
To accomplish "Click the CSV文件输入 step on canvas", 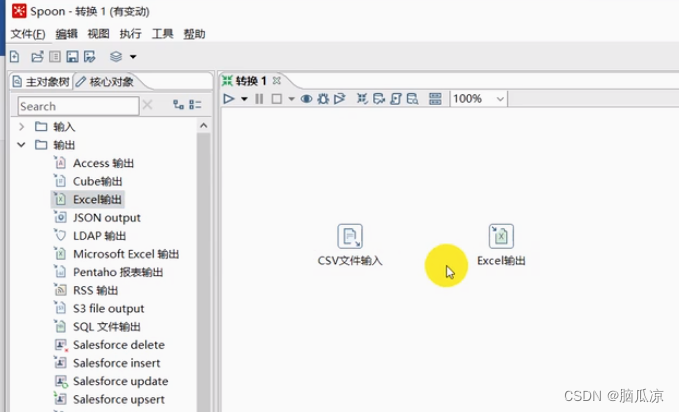I will click(350, 237).
